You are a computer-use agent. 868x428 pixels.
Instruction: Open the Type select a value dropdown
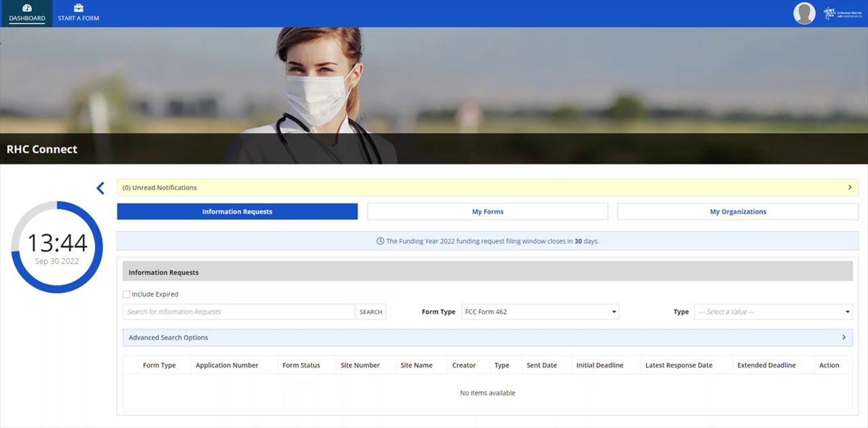tap(773, 312)
